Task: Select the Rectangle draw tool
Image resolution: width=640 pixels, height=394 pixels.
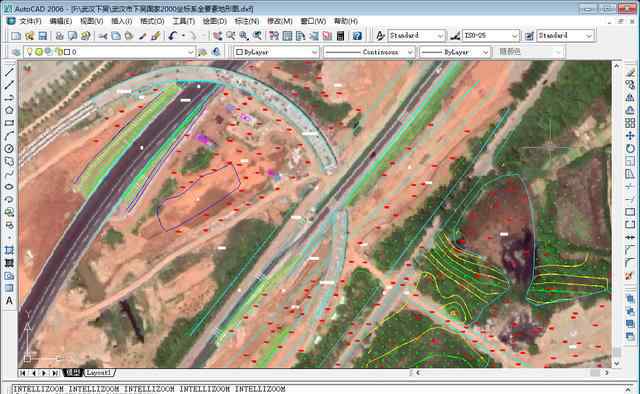Action: coord(9,123)
